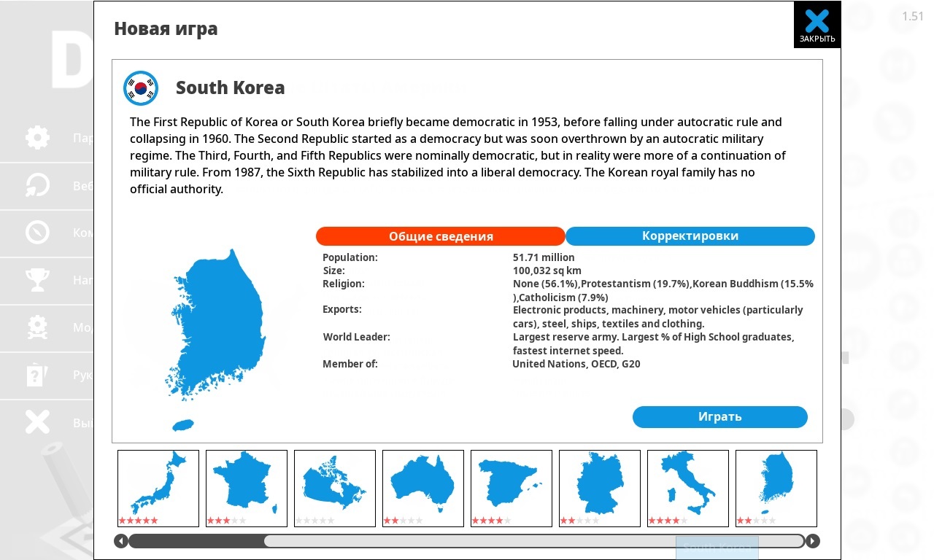Viewport: 934px width, 560px height.
Task: Choose the South Korea map thumbnail
Action: click(x=776, y=489)
